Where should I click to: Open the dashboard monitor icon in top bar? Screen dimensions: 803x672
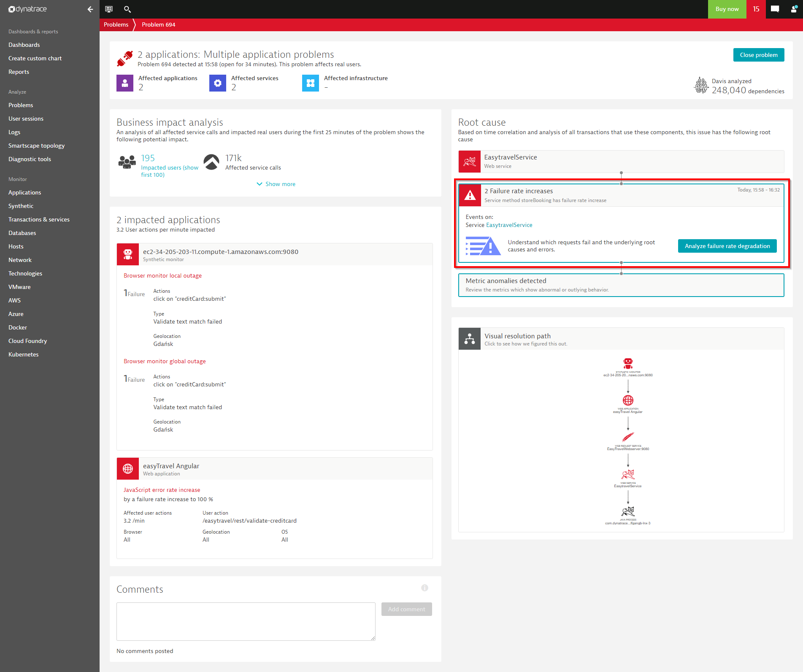pyautogui.click(x=109, y=9)
